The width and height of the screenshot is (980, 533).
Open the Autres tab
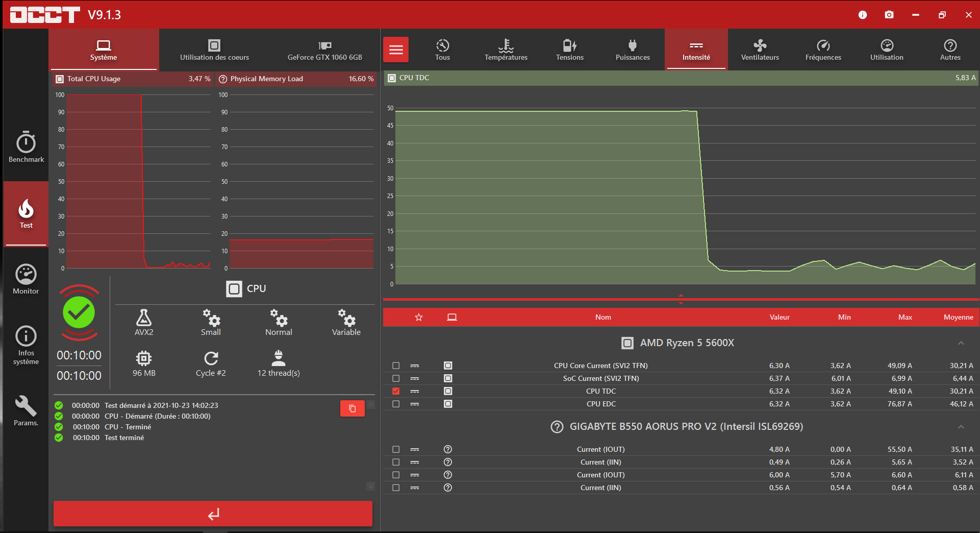tap(950, 50)
